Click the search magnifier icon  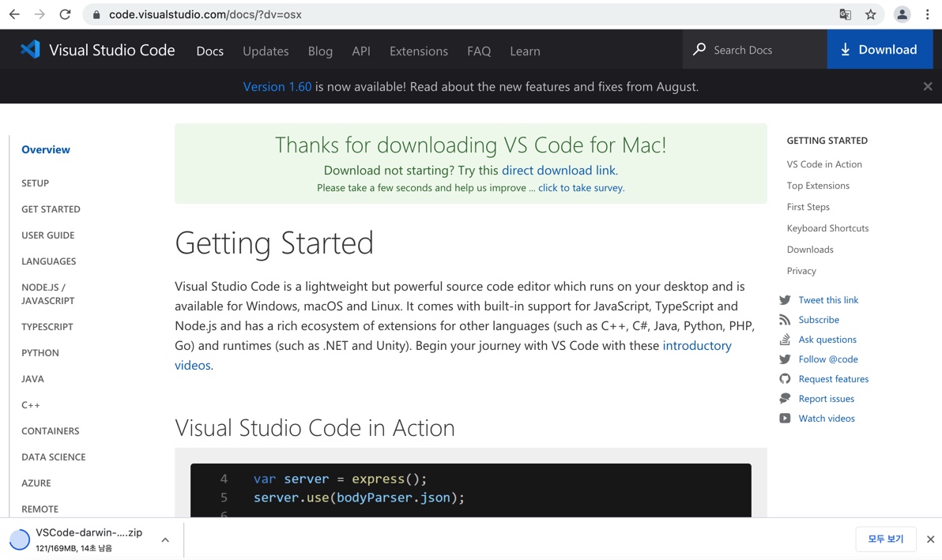(699, 49)
